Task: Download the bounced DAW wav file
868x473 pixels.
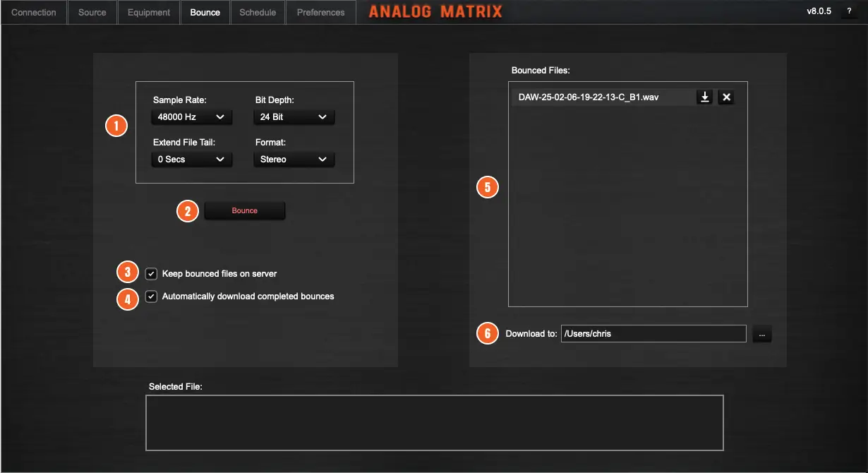Action: click(x=704, y=97)
